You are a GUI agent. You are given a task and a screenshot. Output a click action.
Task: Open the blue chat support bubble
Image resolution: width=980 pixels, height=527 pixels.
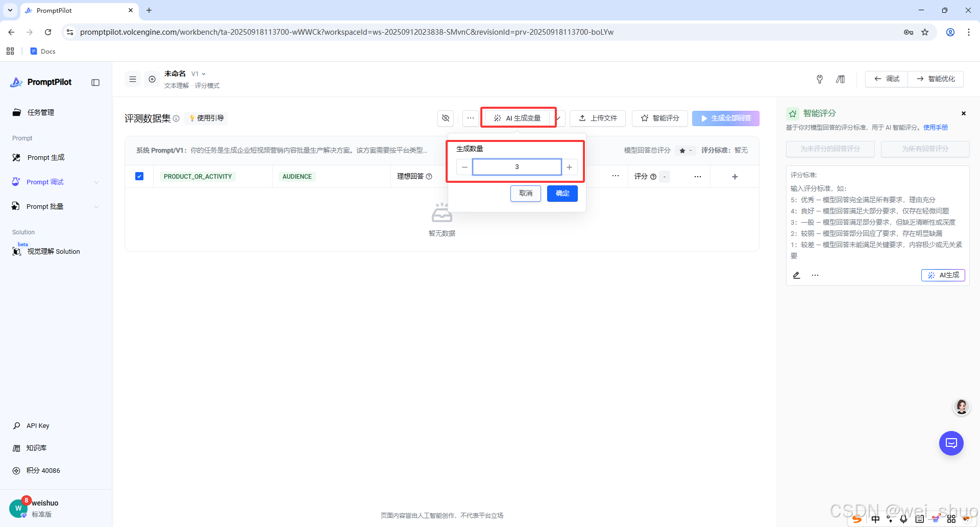tap(951, 443)
